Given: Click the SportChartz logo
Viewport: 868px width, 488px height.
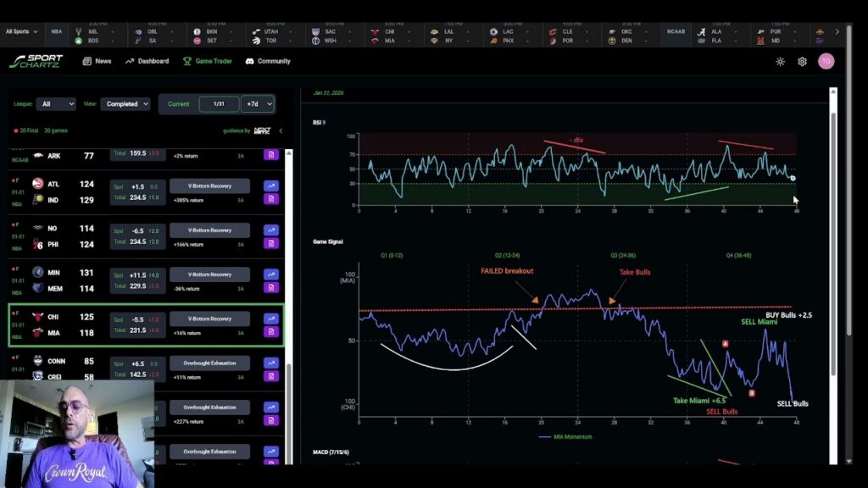Looking at the screenshot, I should coord(36,61).
